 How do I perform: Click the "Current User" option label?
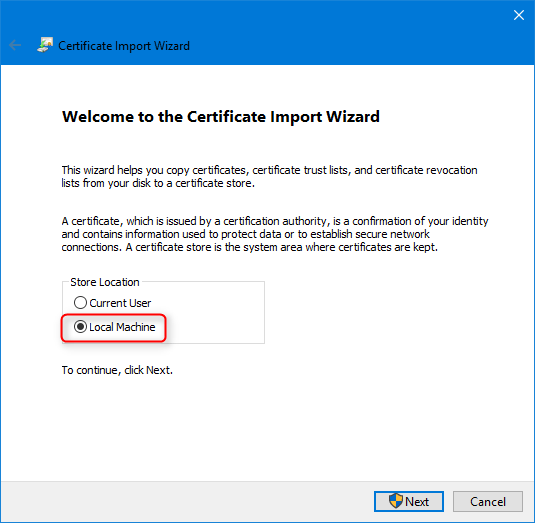pos(120,303)
